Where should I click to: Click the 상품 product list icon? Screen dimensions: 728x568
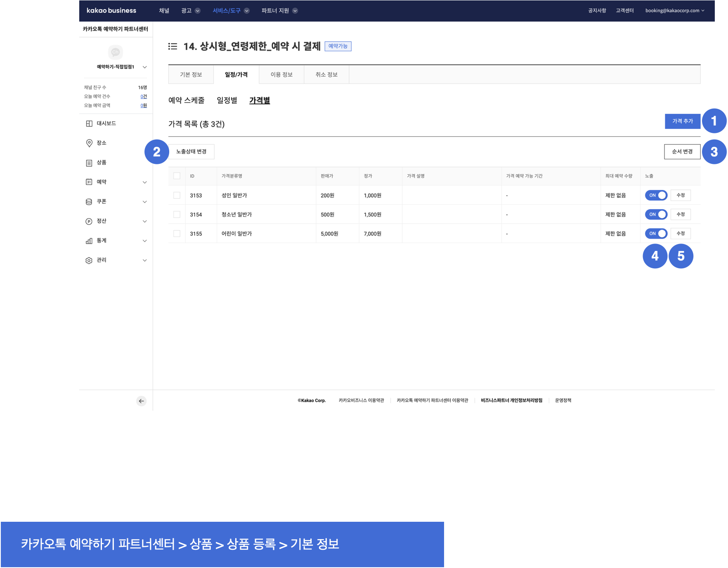(89, 163)
